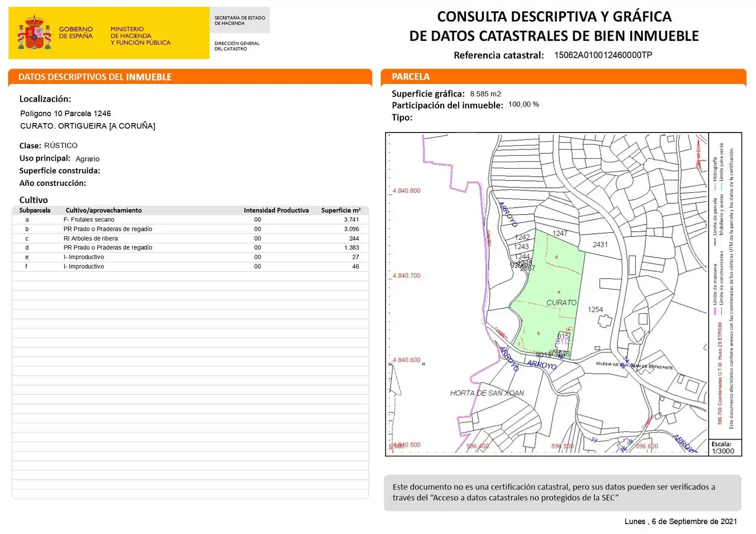Click the Spanish coat of arms emblem
756x534 pixels.
[x=34, y=33]
